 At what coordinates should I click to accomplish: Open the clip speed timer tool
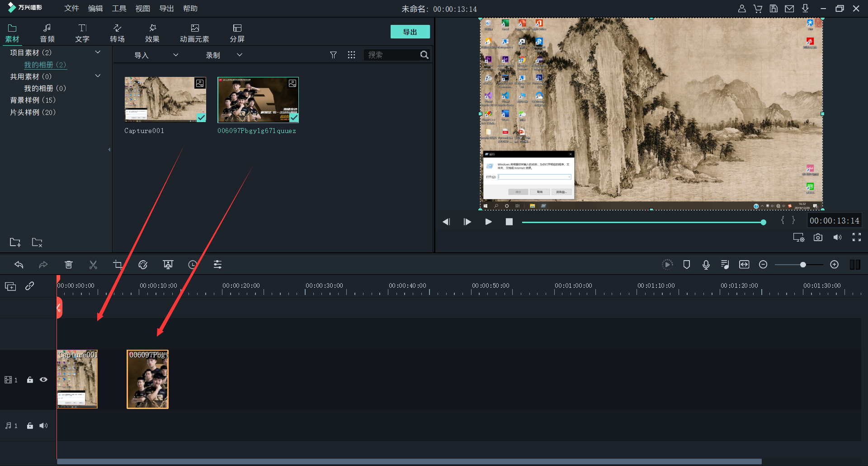pos(193,265)
